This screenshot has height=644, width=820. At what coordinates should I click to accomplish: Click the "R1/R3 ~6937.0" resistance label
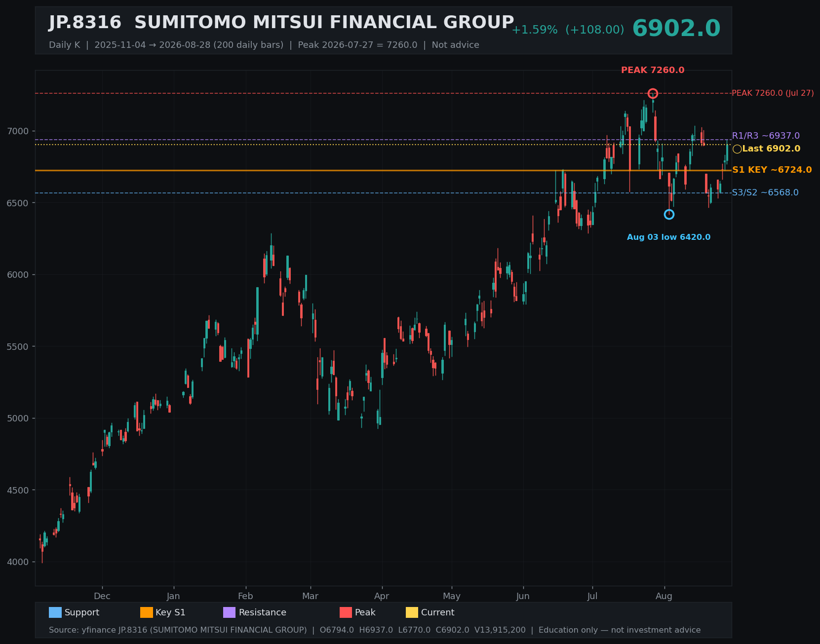766,136
